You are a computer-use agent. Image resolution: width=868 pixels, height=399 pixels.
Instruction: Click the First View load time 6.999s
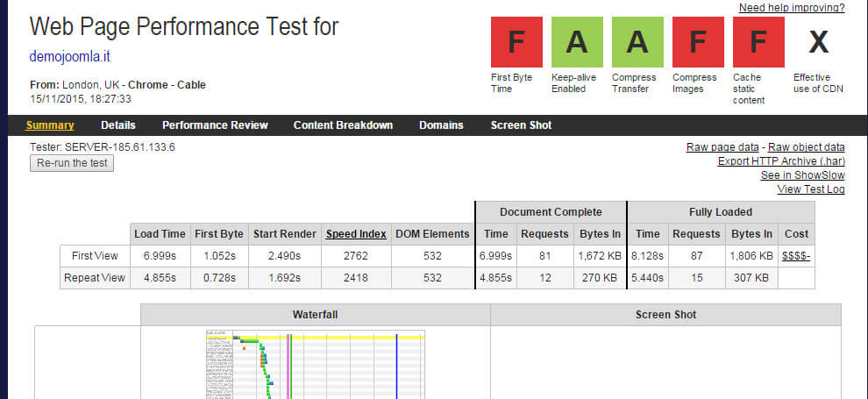160,256
